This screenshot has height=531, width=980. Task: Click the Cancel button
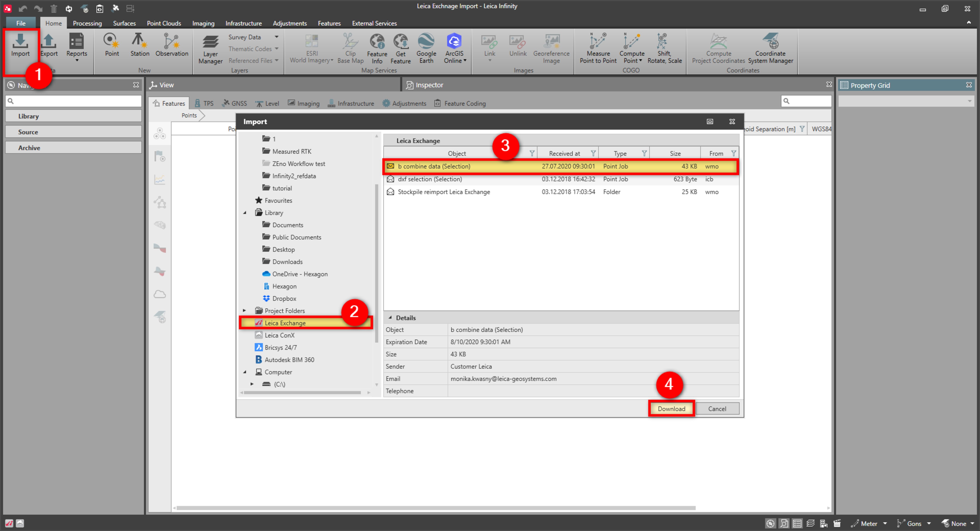717,408
